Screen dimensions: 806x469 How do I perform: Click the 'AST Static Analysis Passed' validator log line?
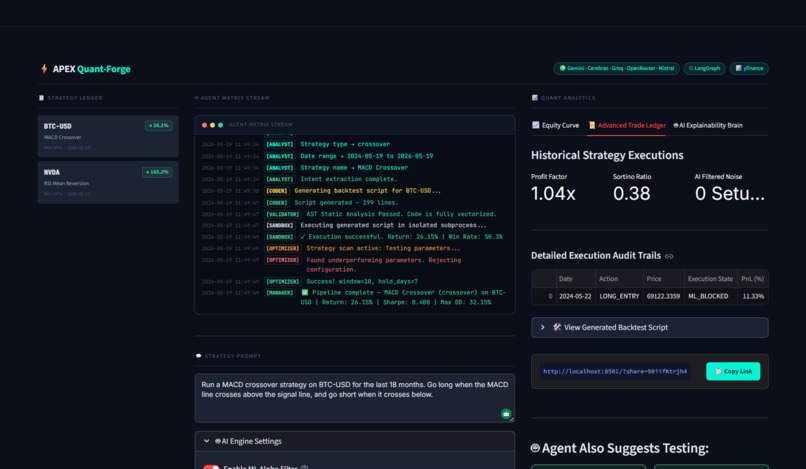349,214
